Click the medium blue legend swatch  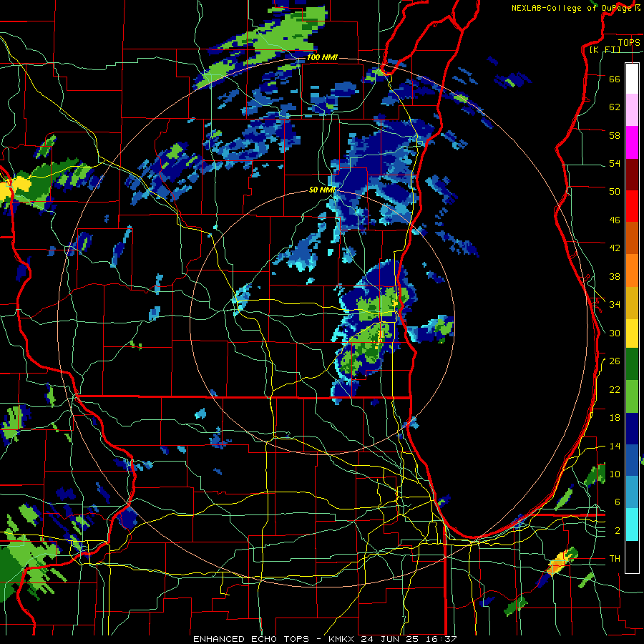point(632,460)
